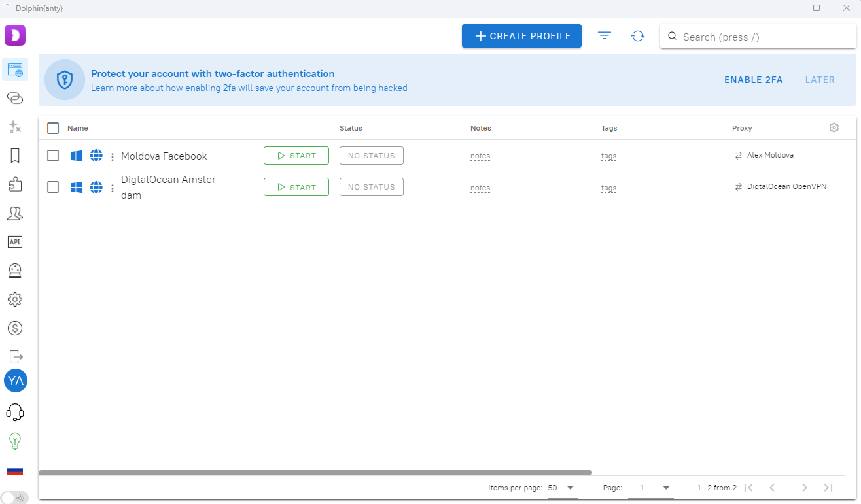Screen dimensions: 861x504
Task: Open the Page number dropdown
Action: click(656, 488)
